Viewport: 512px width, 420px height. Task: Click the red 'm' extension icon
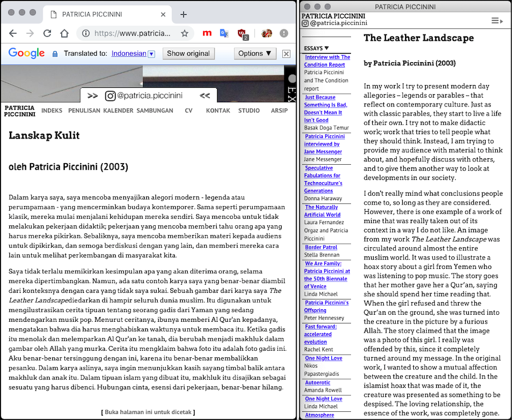click(x=207, y=33)
